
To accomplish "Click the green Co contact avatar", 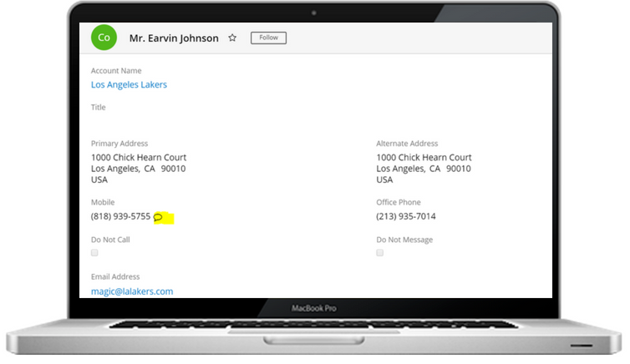I will [x=104, y=38].
